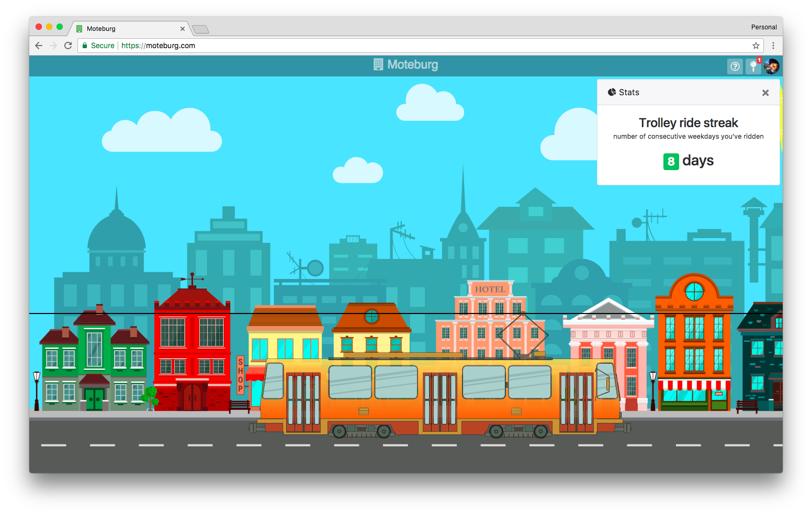Click the Moteburg logo in header

coord(405,65)
